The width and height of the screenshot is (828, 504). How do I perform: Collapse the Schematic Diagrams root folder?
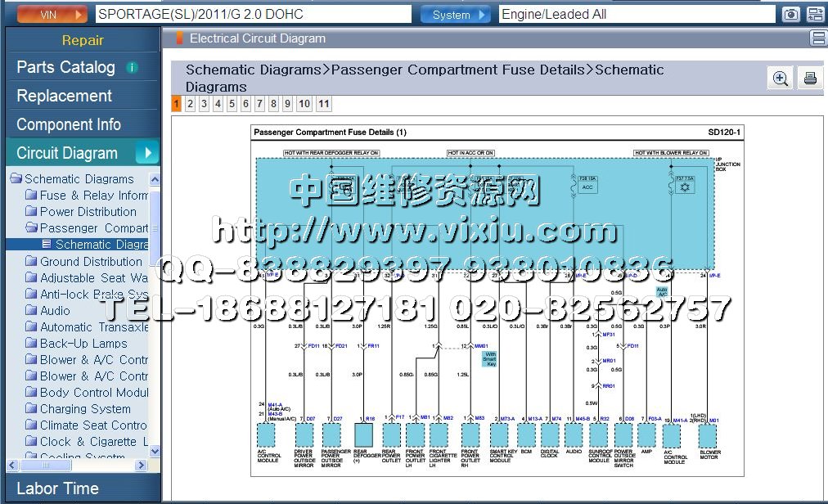click(x=16, y=179)
